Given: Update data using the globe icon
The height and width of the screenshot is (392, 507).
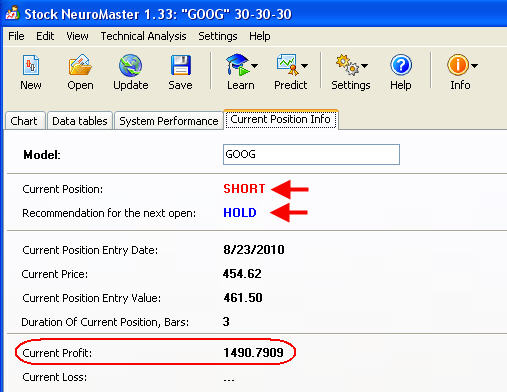Looking at the screenshot, I should (x=130, y=66).
